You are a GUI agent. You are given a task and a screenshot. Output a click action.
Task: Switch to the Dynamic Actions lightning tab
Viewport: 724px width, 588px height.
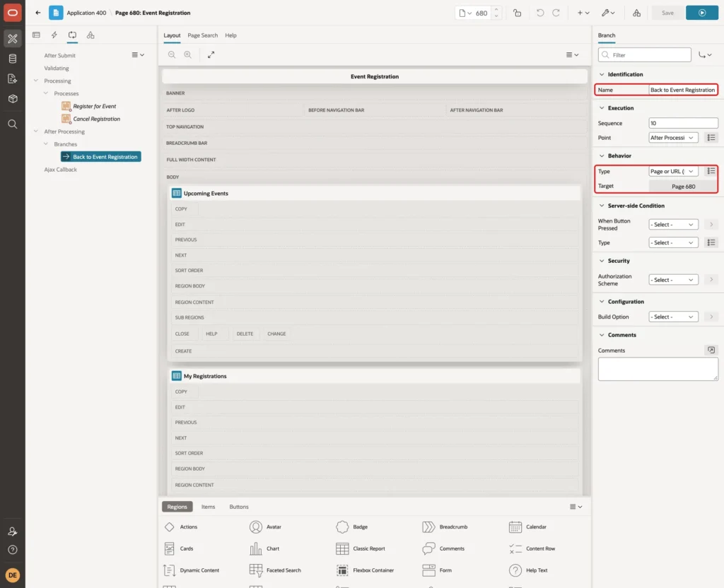click(x=54, y=35)
